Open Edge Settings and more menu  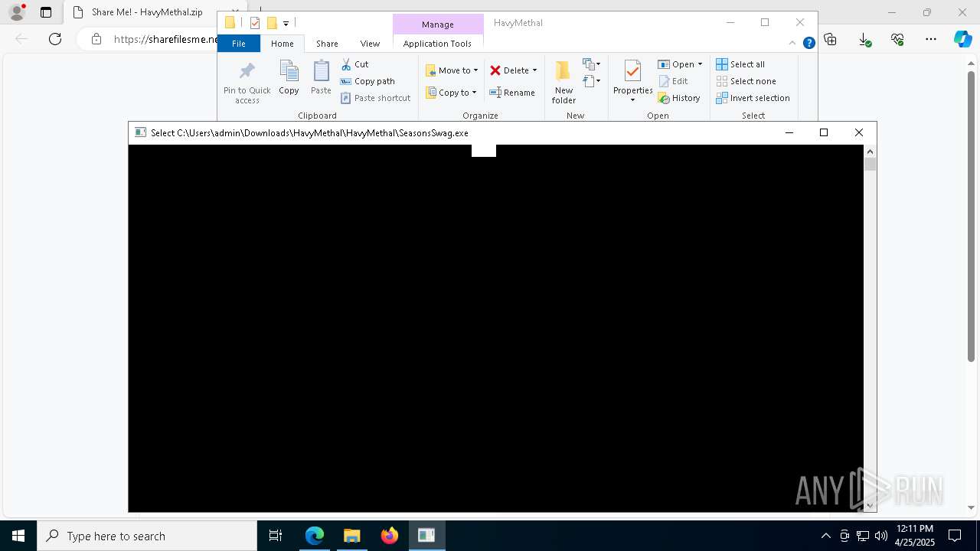pyautogui.click(x=930, y=39)
